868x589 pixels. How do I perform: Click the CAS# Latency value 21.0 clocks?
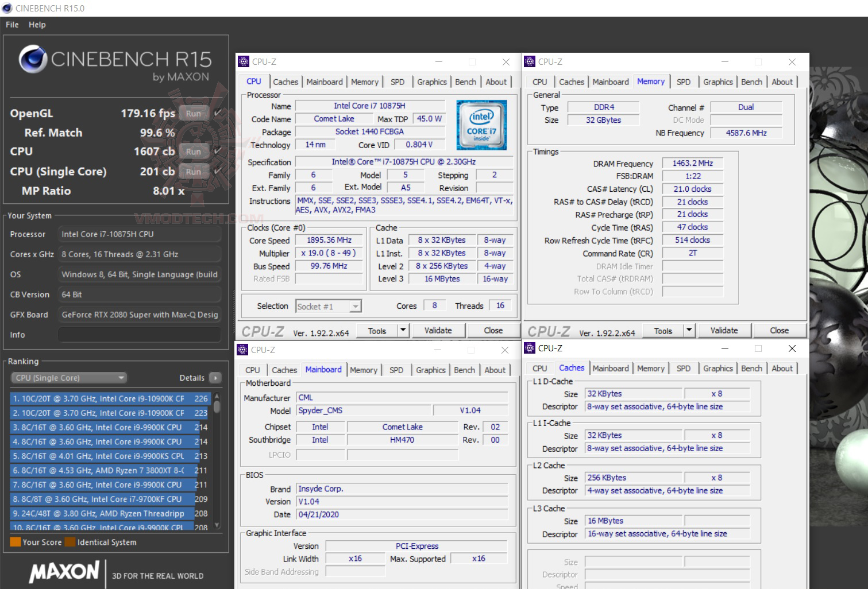coord(692,189)
